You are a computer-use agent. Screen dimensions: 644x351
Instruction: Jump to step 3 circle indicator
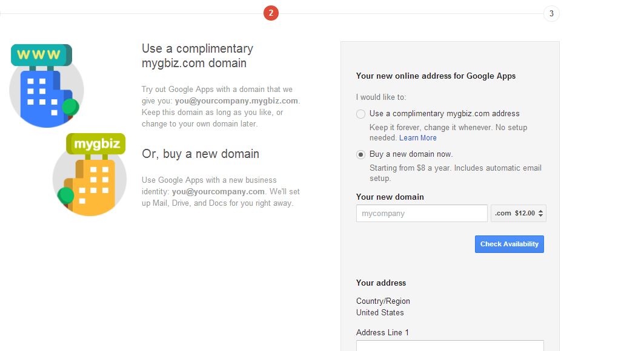[551, 13]
